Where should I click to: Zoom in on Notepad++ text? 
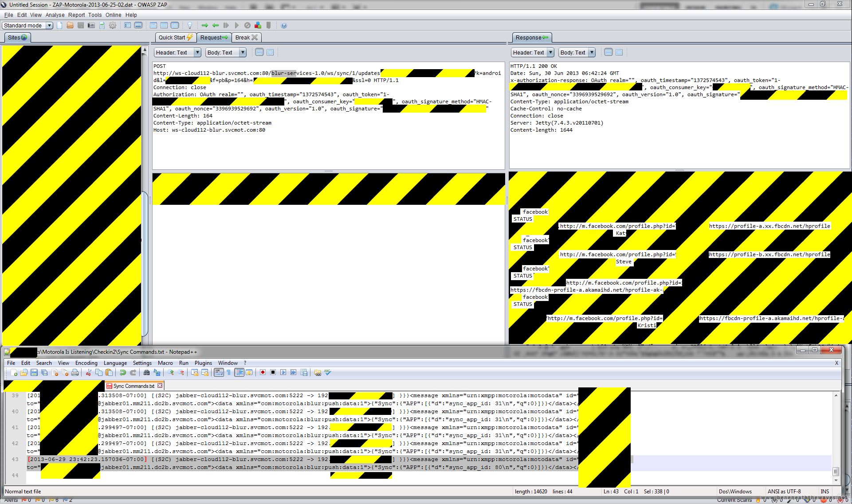[x=171, y=372]
